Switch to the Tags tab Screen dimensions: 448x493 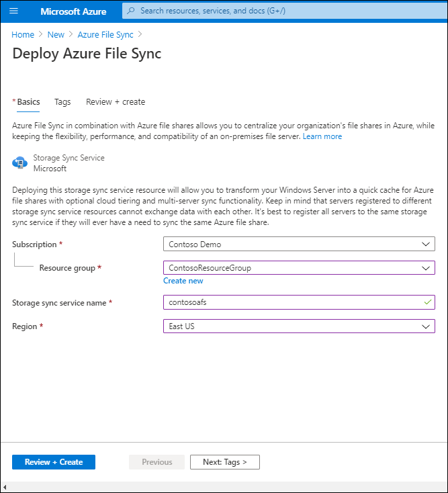click(x=62, y=102)
